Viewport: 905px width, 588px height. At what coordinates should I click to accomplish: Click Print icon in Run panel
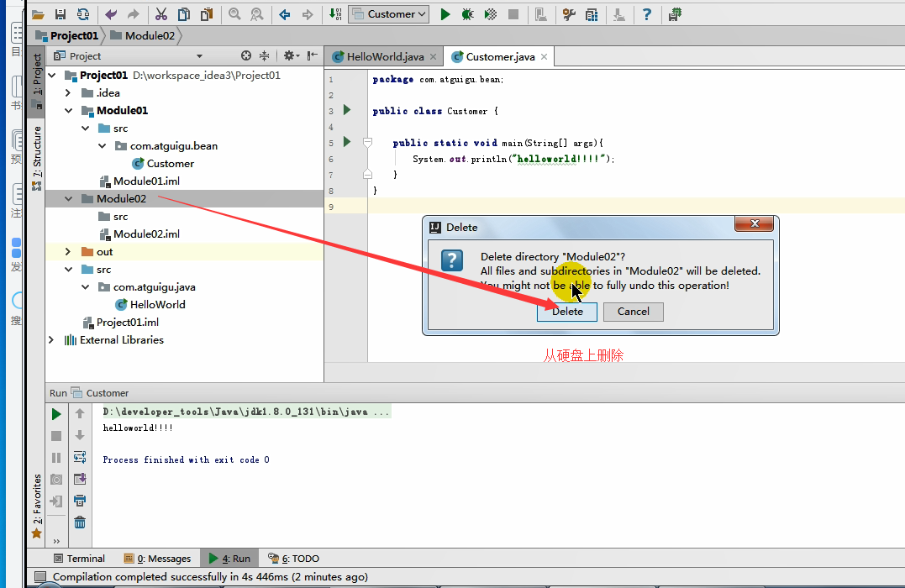(80, 501)
